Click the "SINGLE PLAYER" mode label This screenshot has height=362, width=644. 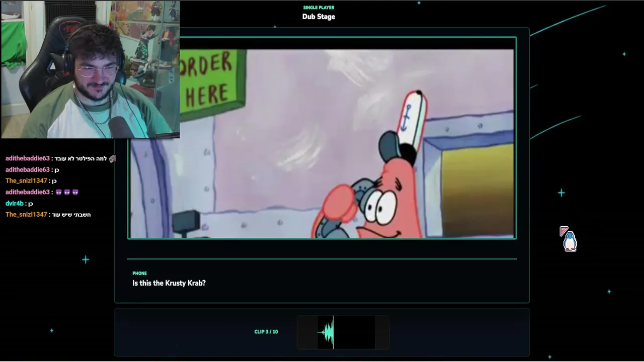coord(318,8)
